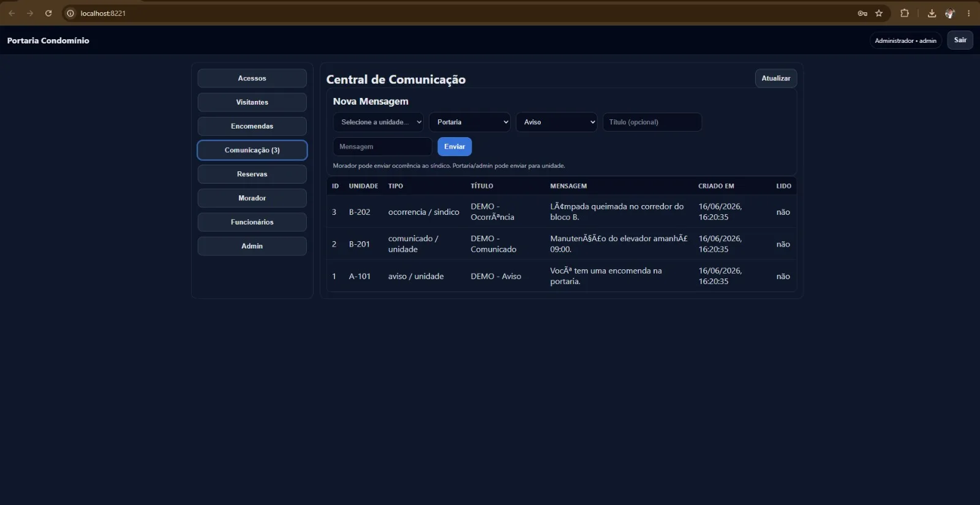
Task: Open the Visitantes section
Action: 252,102
